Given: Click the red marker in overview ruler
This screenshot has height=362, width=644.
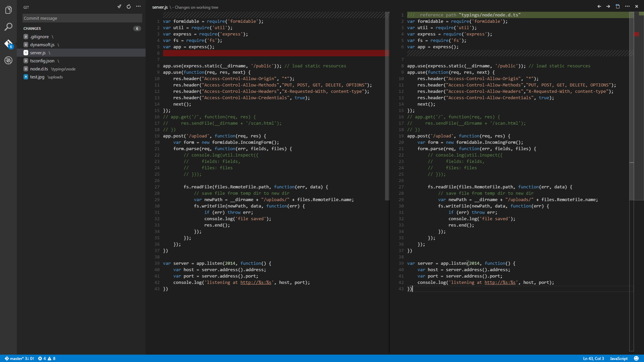Looking at the screenshot, I should (636, 34).
